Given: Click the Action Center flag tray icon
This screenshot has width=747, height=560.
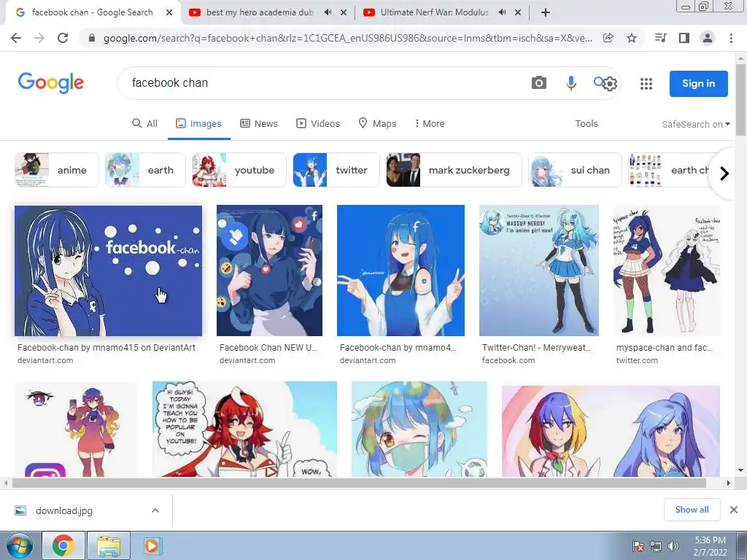Looking at the screenshot, I should (x=638, y=546).
